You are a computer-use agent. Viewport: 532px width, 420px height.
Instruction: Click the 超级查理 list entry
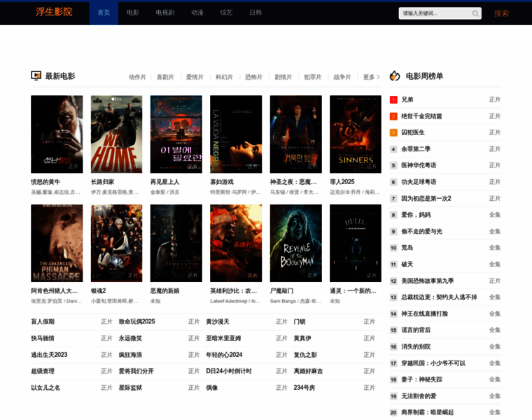coord(43,371)
